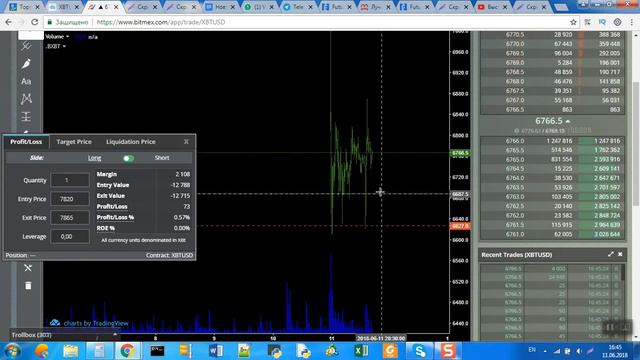Bookmark this page with the star icon
Screen dimensions: 640x360
tap(573, 22)
